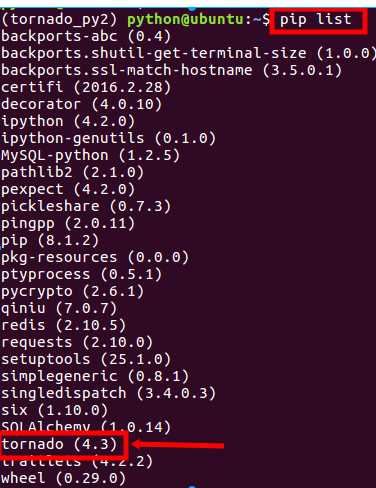
Task: Click the decorator (4.0.10) entry
Action: 81,104
